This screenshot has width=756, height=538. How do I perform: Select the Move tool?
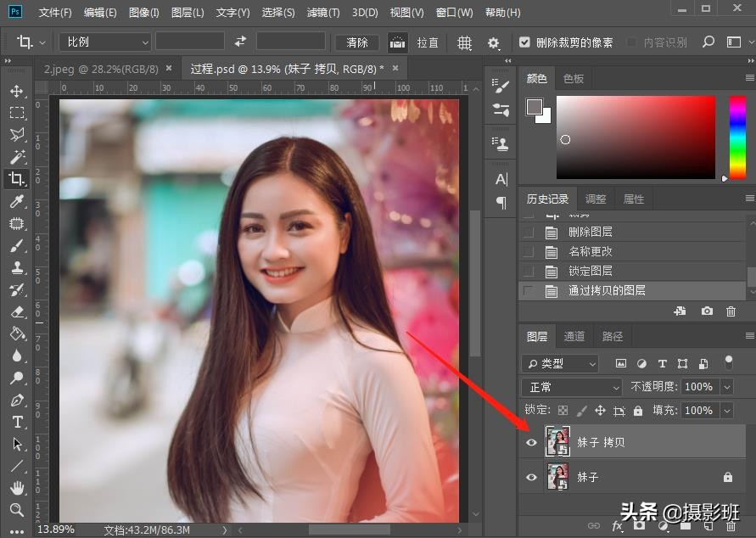[16, 91]
